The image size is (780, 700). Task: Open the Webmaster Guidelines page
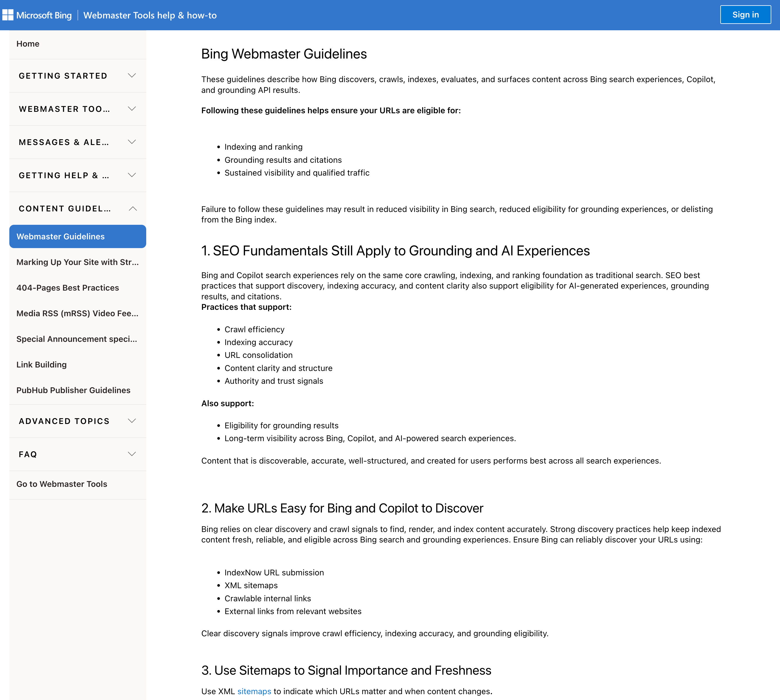60,236
